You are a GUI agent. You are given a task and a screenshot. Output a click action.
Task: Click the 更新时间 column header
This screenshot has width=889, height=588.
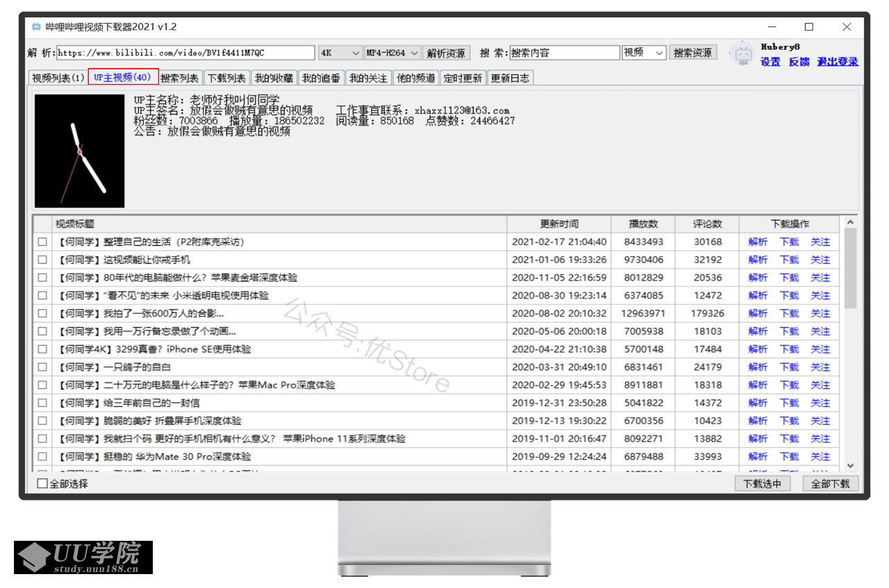[559, 224]
